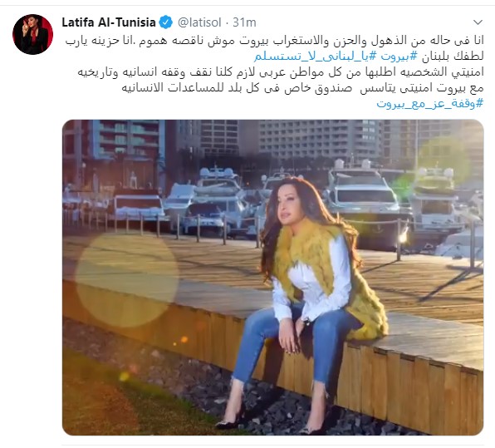
Task: Open the #يا_لبنانى_لا_تستسلم hashtag
Action: tap(316, 57)
